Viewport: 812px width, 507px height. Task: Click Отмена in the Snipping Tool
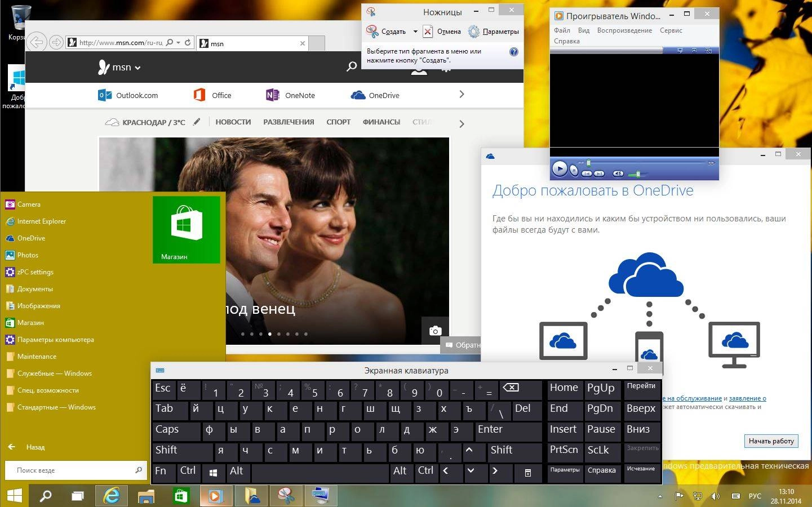click(442, 32)
